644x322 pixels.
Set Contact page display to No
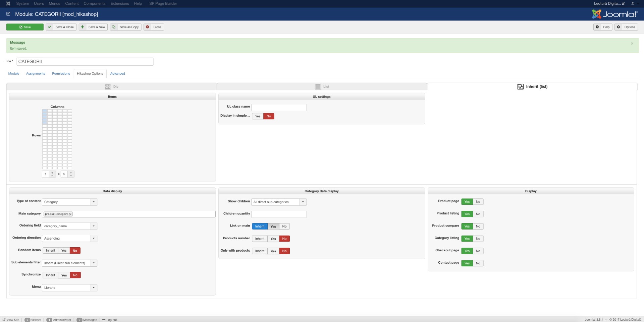pyautogui.click(x=478, y=263)
